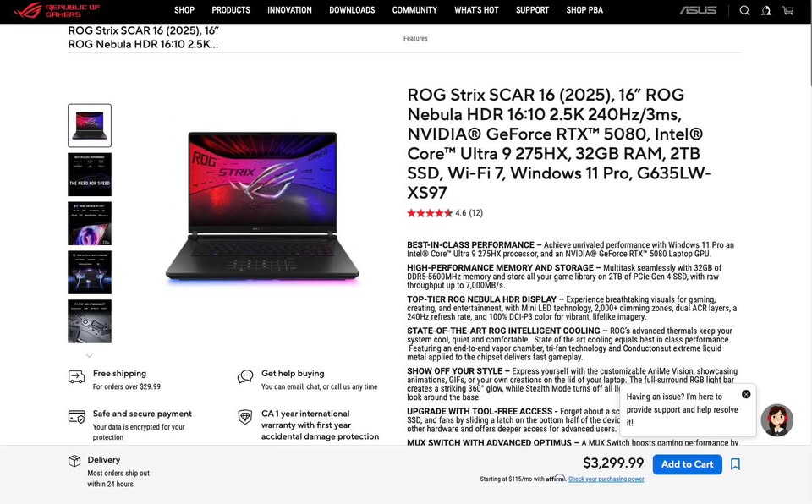Open the search icon in header

tap(744, 10)
